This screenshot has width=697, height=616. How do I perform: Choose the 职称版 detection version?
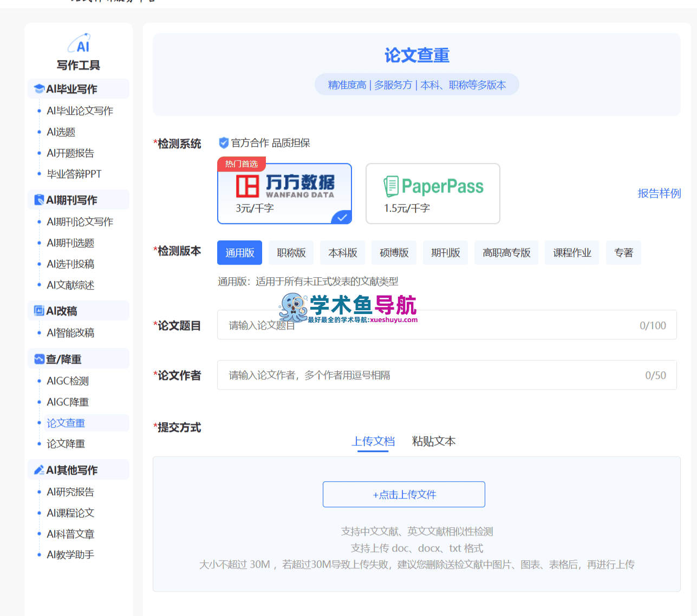291,253
